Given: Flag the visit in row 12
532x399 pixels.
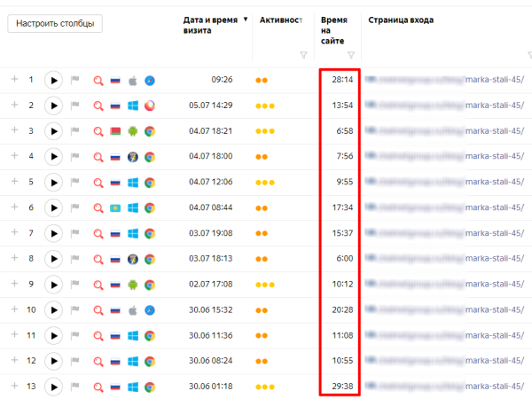Looking at the screenshot, I should click(75, 360).
